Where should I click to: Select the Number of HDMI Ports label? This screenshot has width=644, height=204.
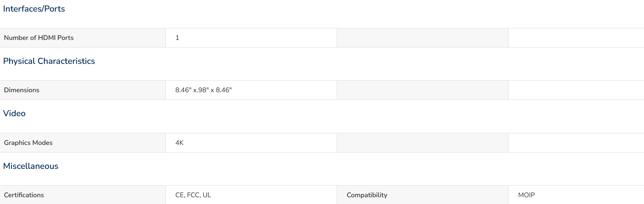coord(39,38)
